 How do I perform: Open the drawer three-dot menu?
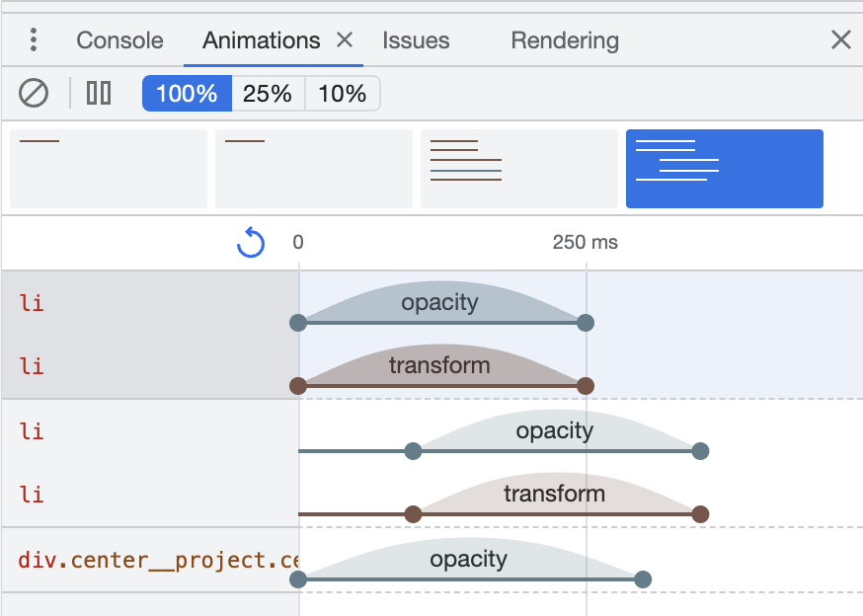34,40
